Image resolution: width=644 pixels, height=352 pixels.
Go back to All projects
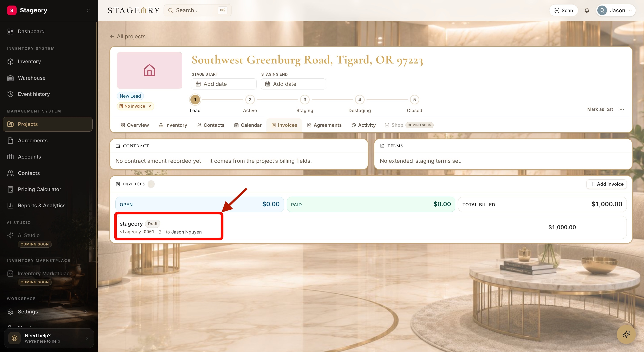pyautogui.click(x=128, y=36)
